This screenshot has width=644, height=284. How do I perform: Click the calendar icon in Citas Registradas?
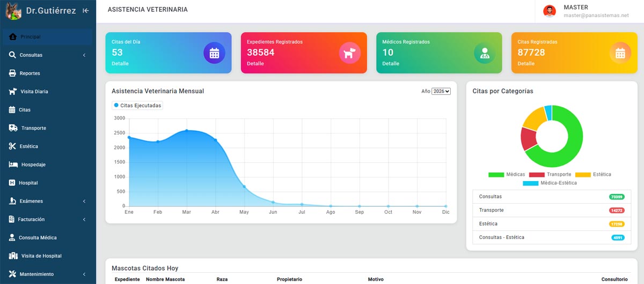(620, 53)
